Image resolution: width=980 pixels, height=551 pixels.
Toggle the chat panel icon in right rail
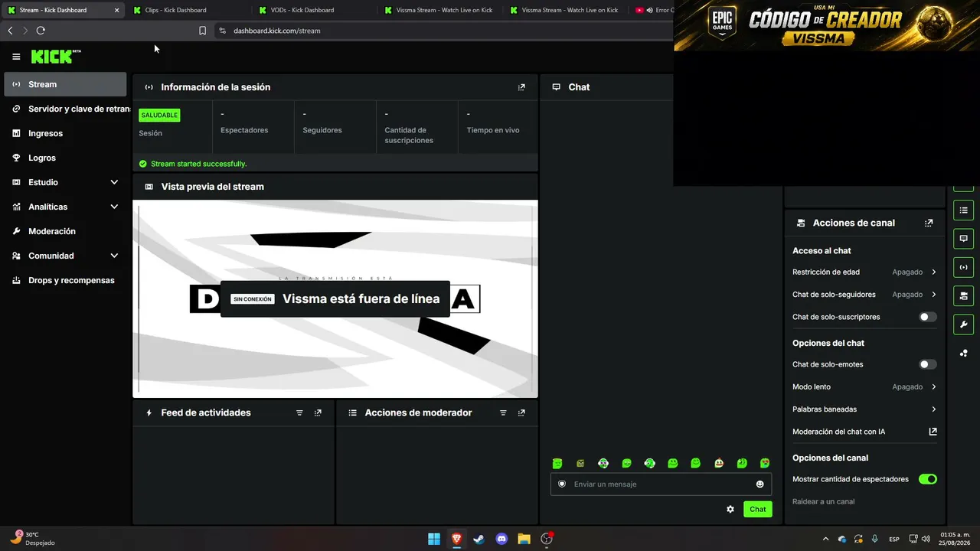pos(963,239)
